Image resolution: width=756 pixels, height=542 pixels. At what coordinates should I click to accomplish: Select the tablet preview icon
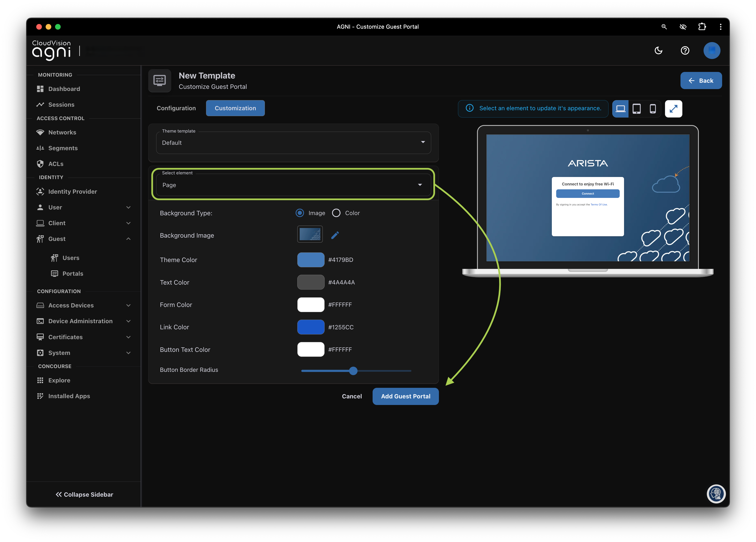636,109
